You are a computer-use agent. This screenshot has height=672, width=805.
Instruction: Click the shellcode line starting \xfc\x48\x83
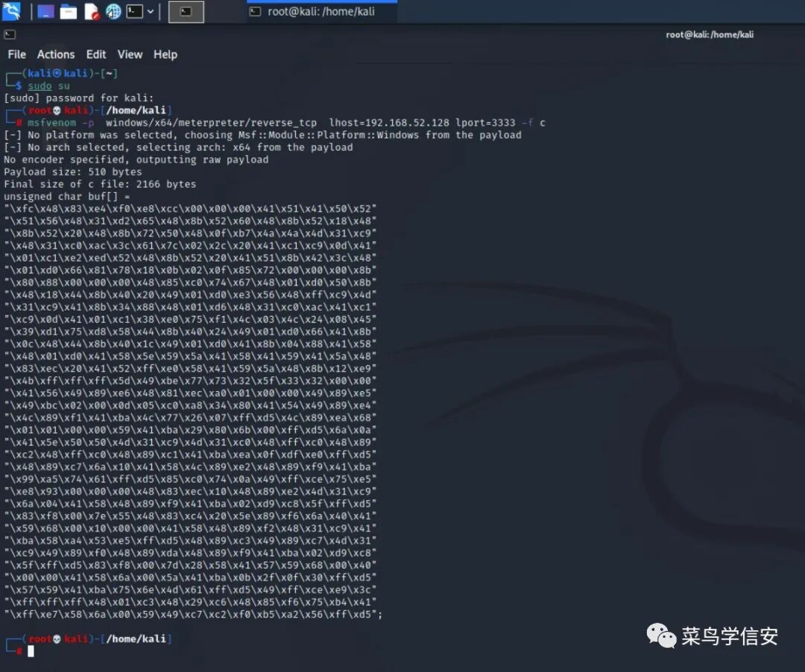[x=191, y=209]
